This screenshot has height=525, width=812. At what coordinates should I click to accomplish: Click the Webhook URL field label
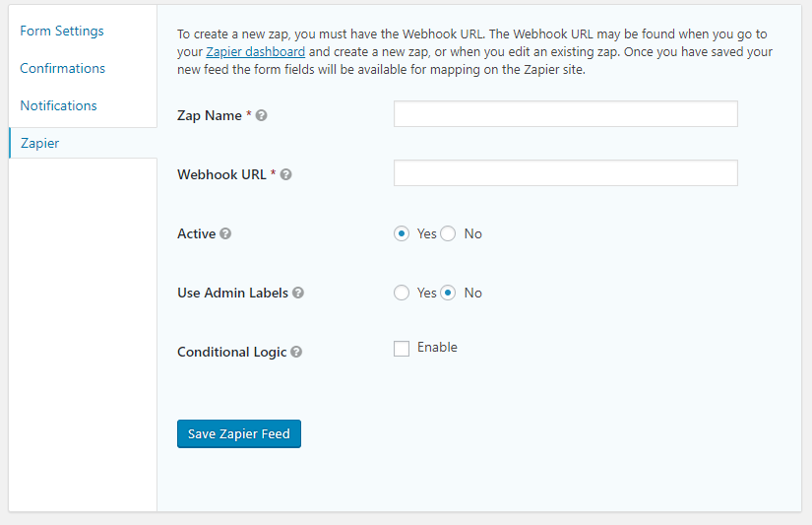[221, 174]
